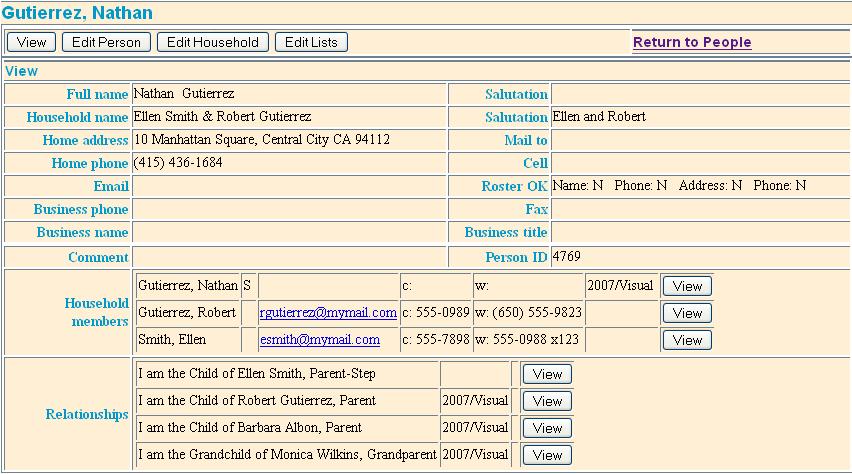View the Monica Wilkins Grandparent relationship
This screenshot has height=474, width=852.
(x=547, y=455)
